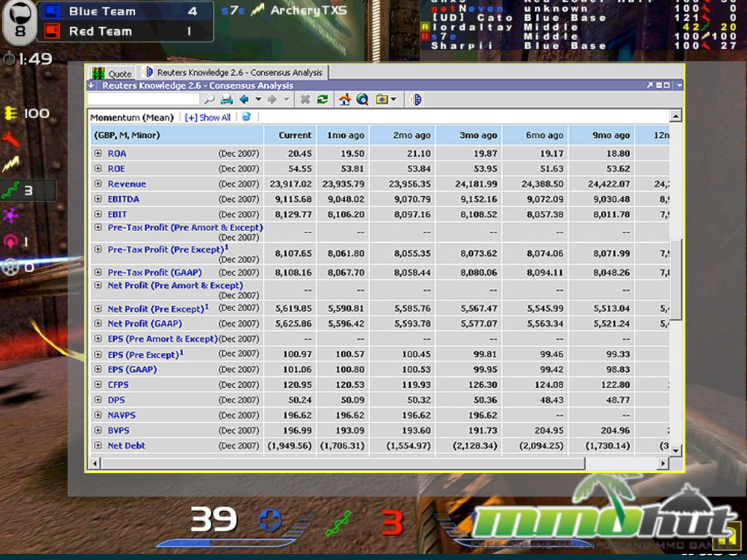Screen dimensions: 747x560
Task: Click the vertical scrollbar down arrow
Action: point(676,450)
